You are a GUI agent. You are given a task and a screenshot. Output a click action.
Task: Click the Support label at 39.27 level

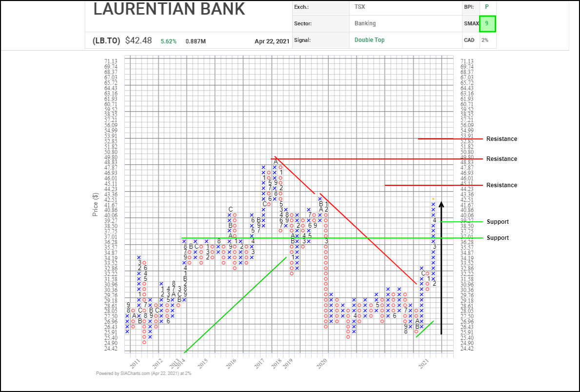[498, 222]
